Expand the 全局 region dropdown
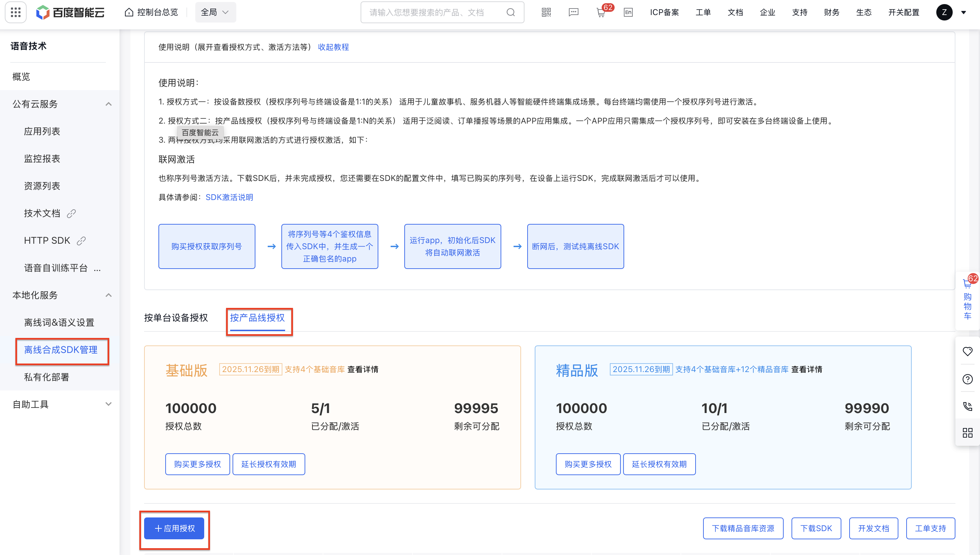Viewport: 980px width, 555px height. coord(215,12)
